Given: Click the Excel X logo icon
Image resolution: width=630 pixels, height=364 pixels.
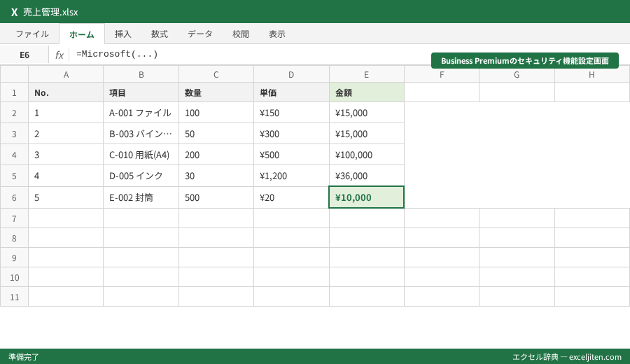Looking at the screenshot, I should click(x=15, y=12).
